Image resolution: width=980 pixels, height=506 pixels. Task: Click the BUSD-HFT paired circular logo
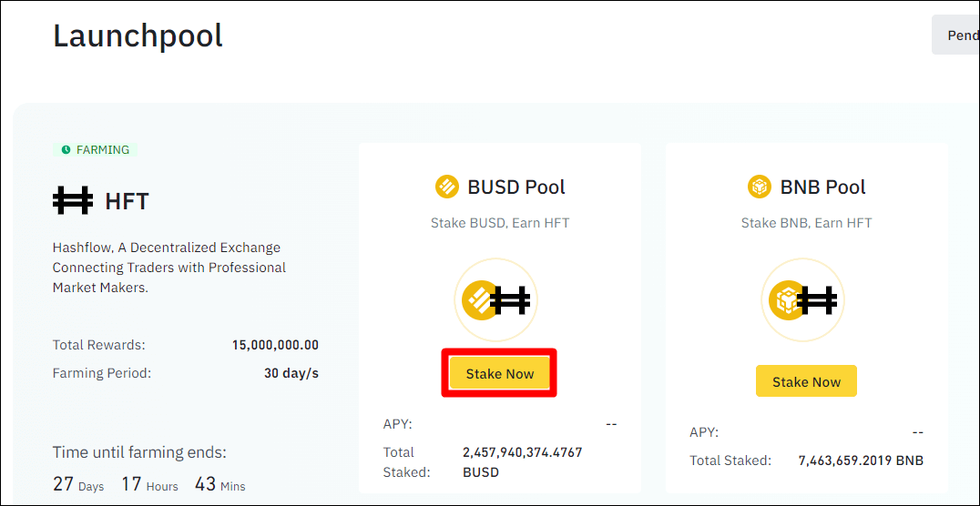(x=495, y=299)
